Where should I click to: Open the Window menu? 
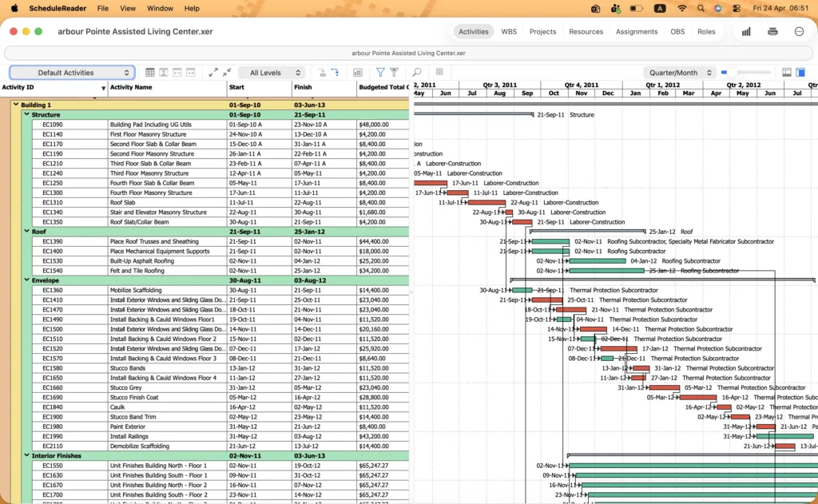[x=160, y=8]
